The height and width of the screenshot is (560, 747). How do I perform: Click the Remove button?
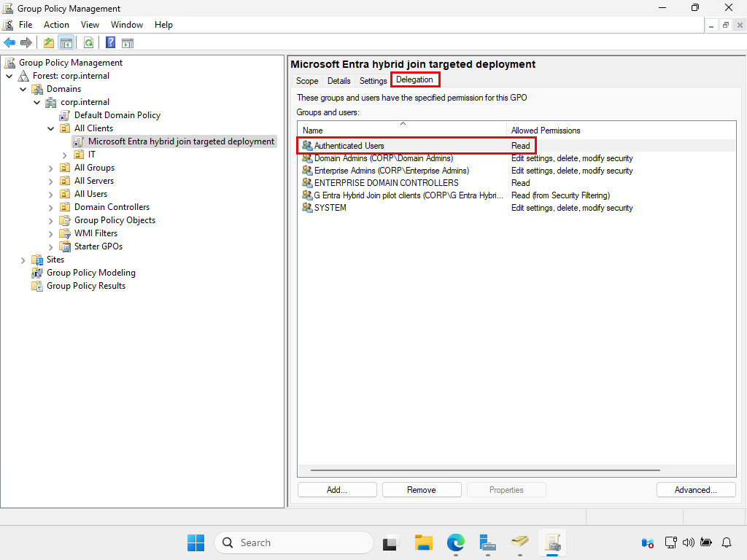pyautogui.click(x=422, y=490)
